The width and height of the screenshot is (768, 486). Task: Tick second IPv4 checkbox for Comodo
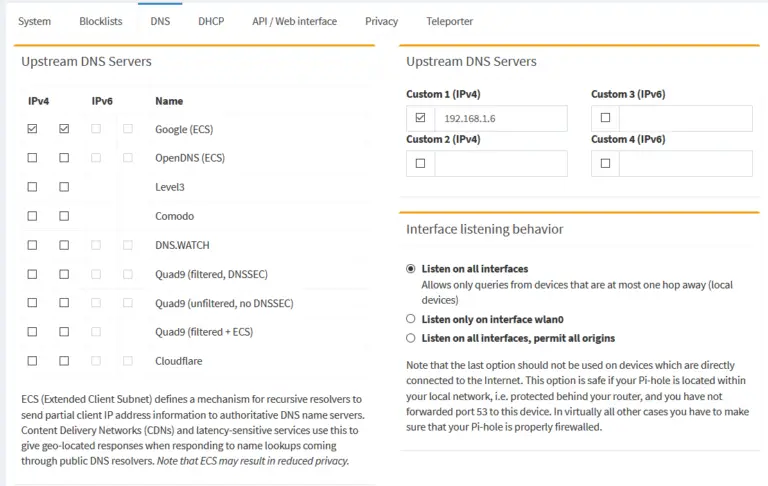pyautogui.click(x=64, y=216)
